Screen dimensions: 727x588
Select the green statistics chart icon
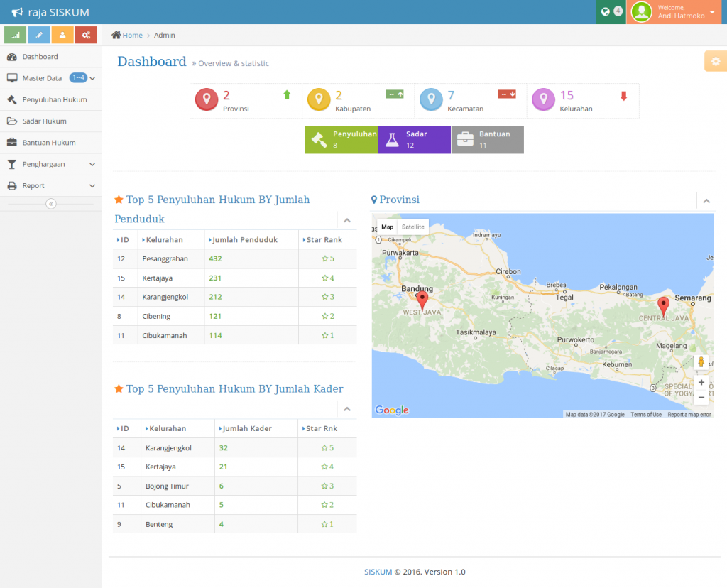click(15, 34)
